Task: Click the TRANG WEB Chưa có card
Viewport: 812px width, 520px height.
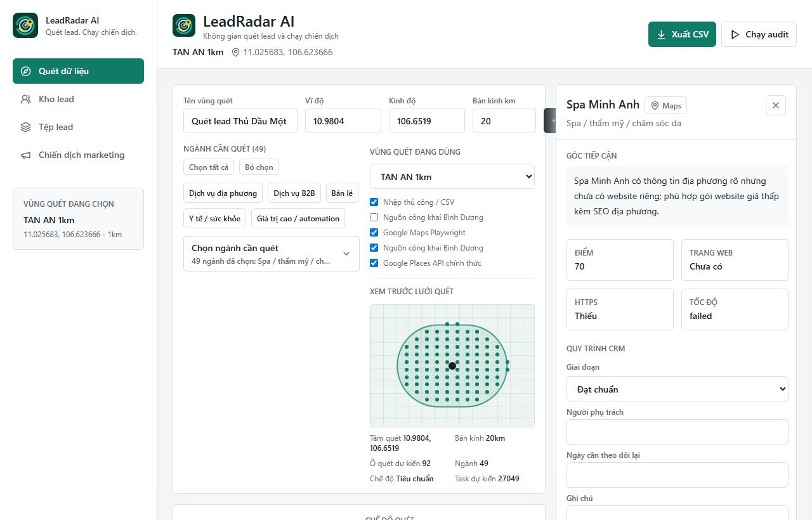Action: [x=735, y=260]
